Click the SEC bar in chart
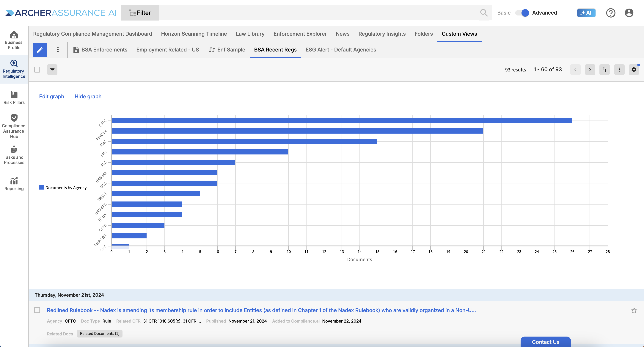This screenshot has width=644, height=347. click(174, 162)
